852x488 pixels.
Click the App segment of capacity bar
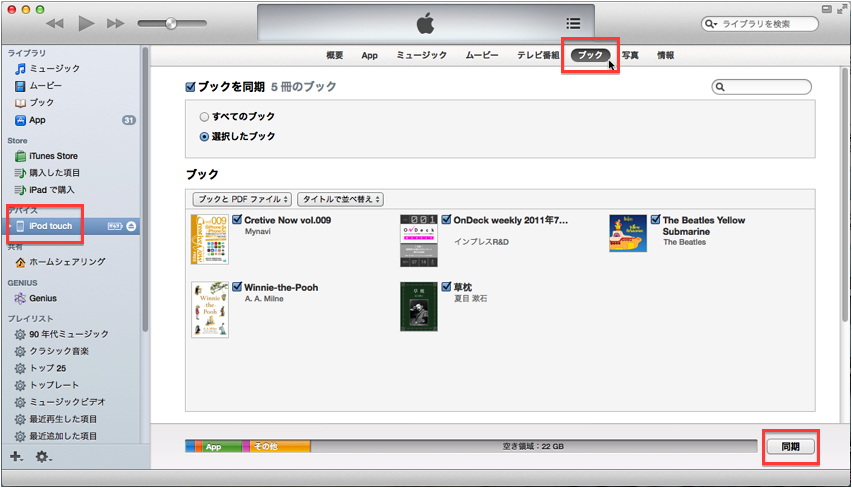coord(222,447)
